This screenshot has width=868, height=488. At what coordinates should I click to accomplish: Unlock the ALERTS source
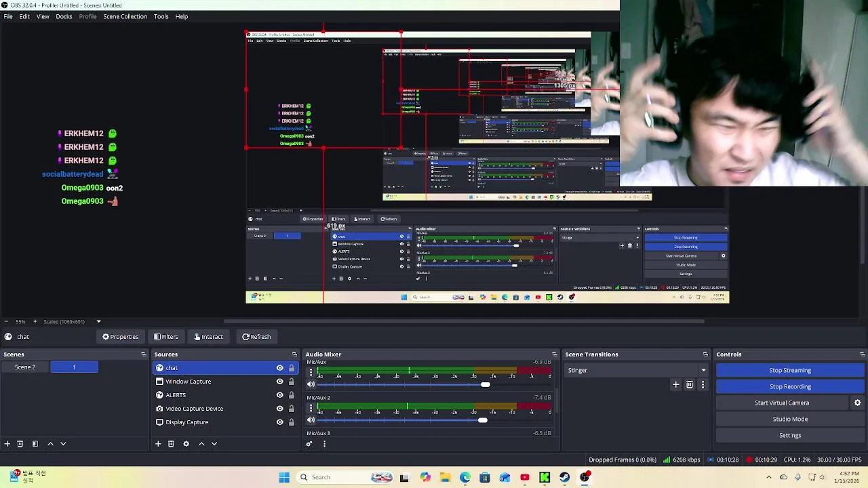tap(292, 395)
